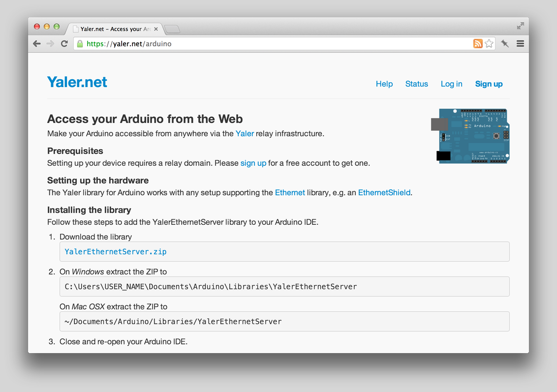The image size is (557, 392).
Task: Open the Chrome hamburger menu
Action: click(521, 44)
